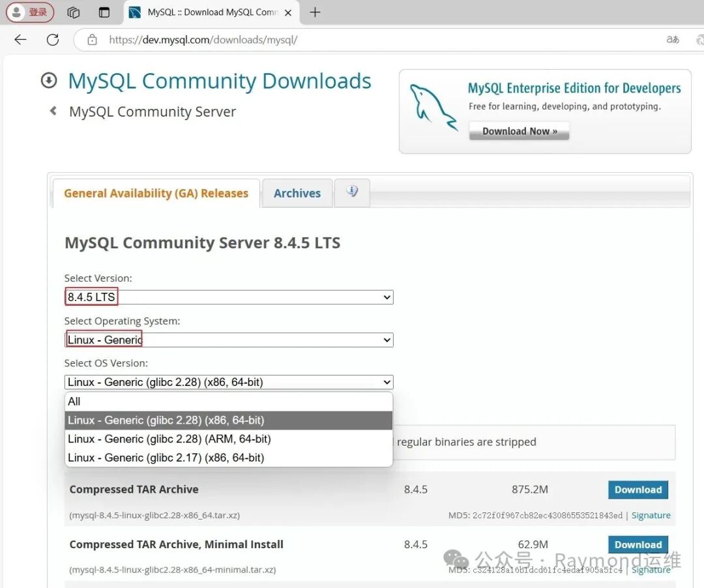The image size is (704, 588).
Task: Toggle the vertical tabs icon
Action: coord(104,12)
